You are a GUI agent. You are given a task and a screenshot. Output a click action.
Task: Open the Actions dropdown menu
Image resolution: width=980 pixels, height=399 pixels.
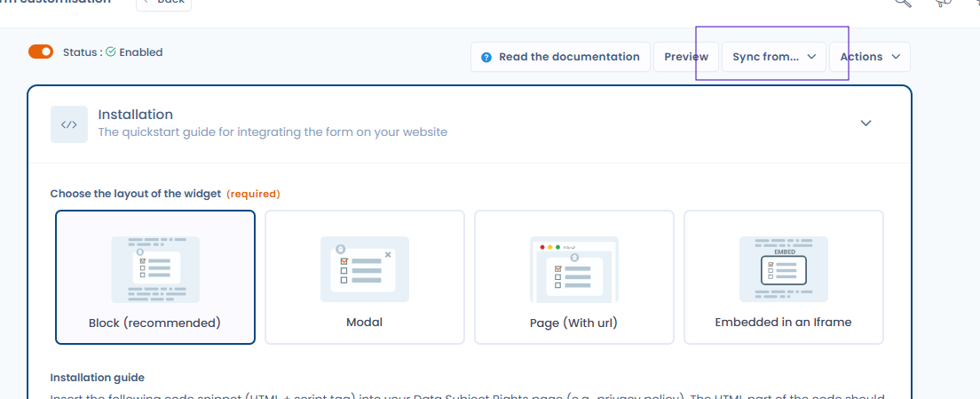pos(869,57)
